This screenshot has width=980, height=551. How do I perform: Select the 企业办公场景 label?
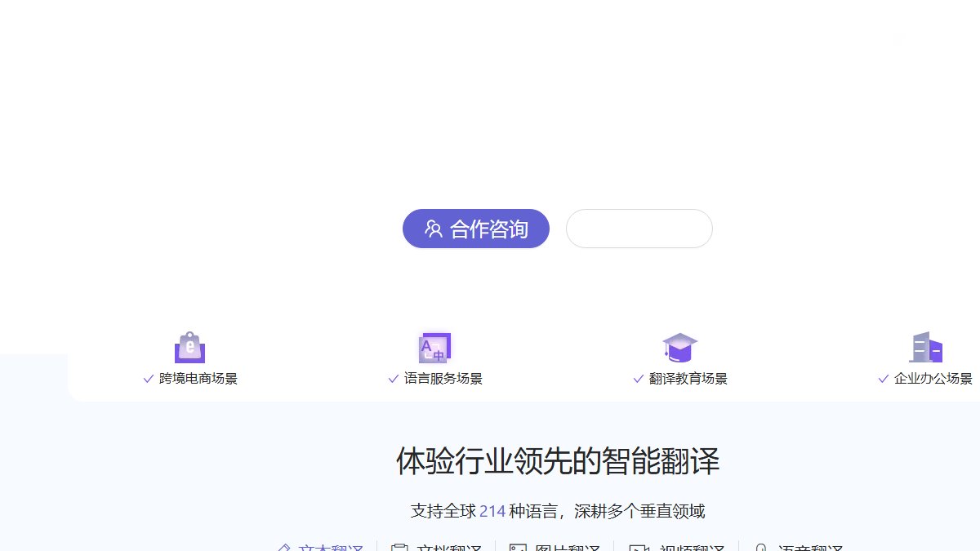[x=933, y=379]
